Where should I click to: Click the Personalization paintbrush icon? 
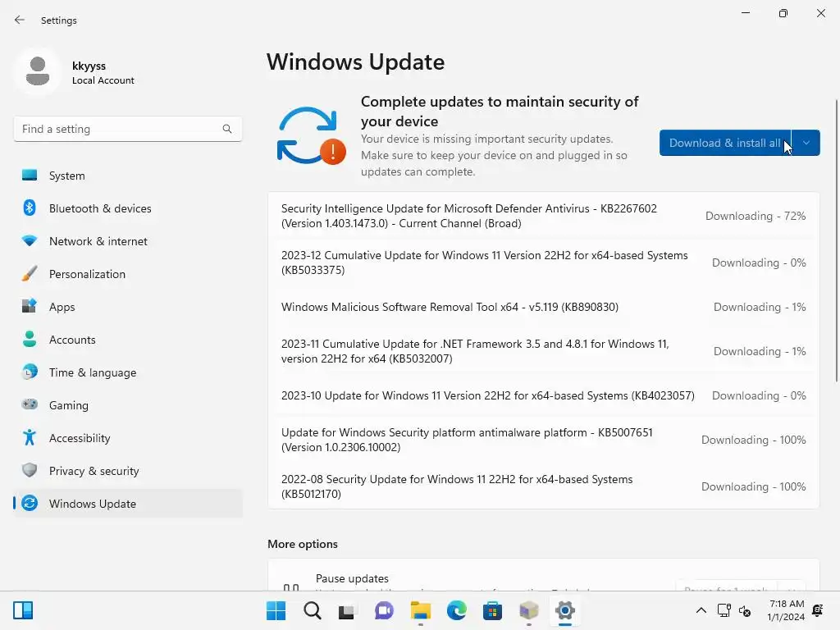30,273
